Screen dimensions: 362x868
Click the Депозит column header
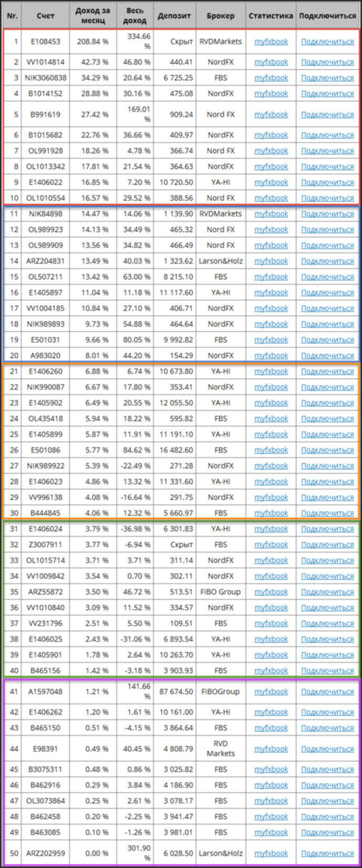point(174,16)
